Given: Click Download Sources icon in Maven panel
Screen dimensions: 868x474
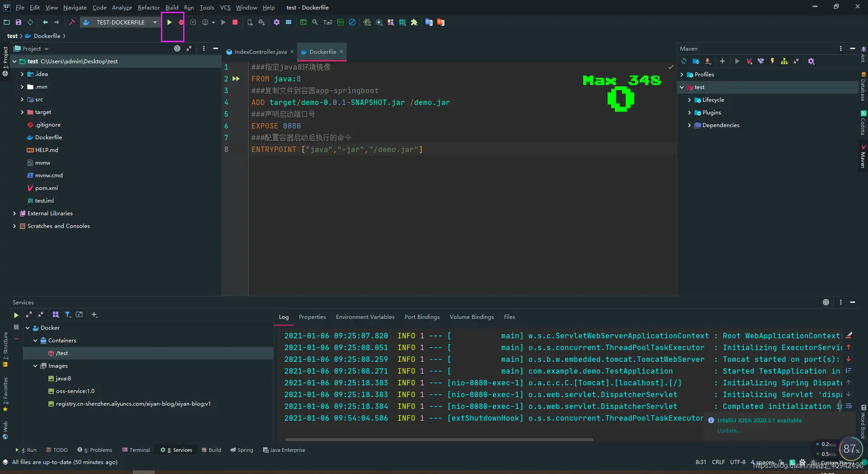Looking at the screenshot, I should [708, 61].
